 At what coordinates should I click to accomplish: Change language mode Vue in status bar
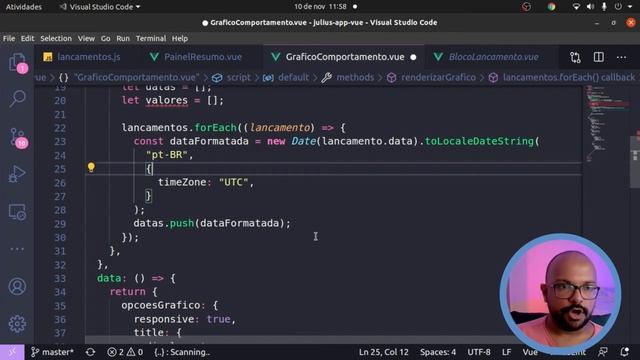tap(530, 352)
